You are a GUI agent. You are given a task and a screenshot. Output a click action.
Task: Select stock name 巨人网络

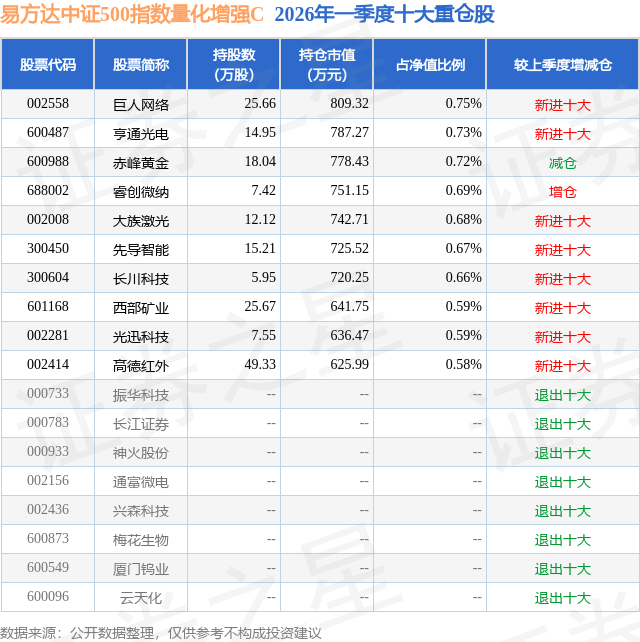[141, 105]
